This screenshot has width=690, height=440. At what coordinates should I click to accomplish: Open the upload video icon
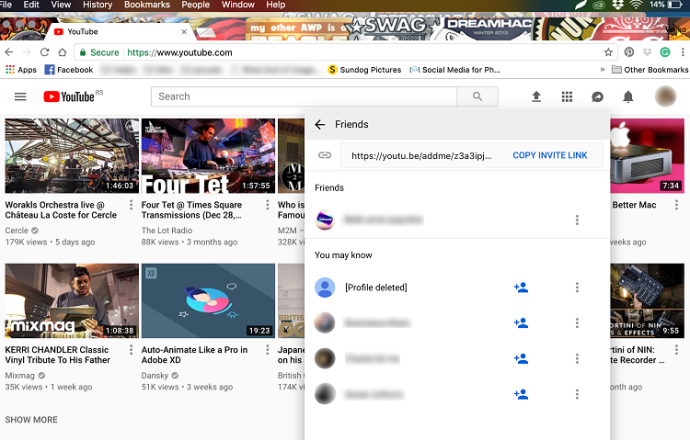tap(536, 96)
